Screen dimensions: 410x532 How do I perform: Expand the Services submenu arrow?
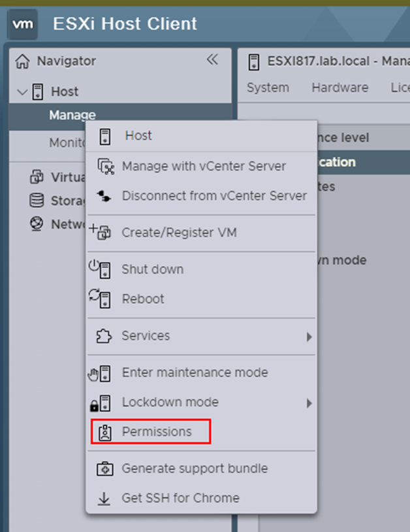point(309,337)
